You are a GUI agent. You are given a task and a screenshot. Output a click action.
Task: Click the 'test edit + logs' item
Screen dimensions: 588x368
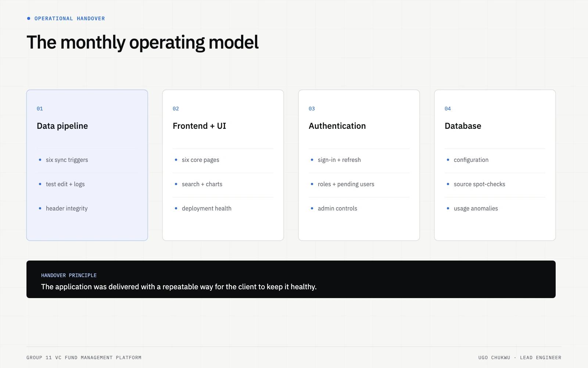tap(65, 184)
